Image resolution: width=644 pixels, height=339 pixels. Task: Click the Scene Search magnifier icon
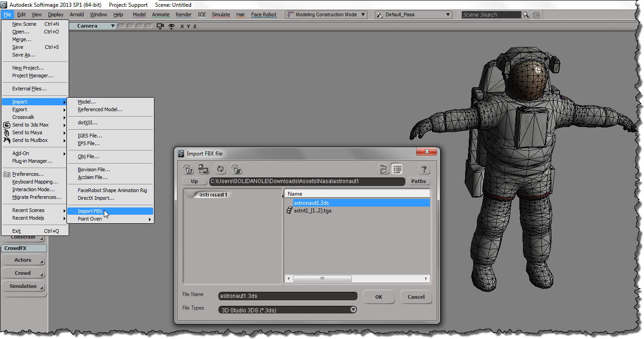526,15
